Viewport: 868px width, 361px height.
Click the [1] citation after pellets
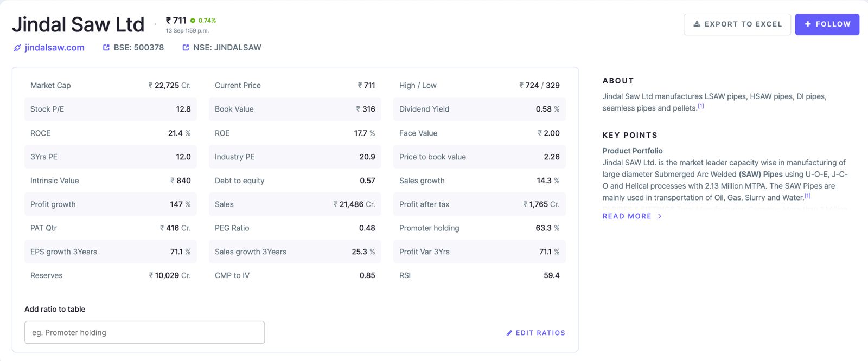click(x=701, y=106)
